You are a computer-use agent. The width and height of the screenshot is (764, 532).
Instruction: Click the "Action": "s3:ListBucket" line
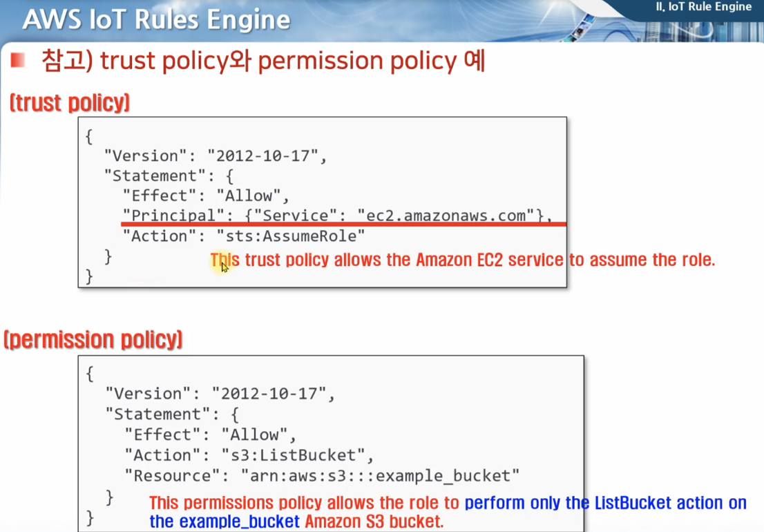click(249, 455)
